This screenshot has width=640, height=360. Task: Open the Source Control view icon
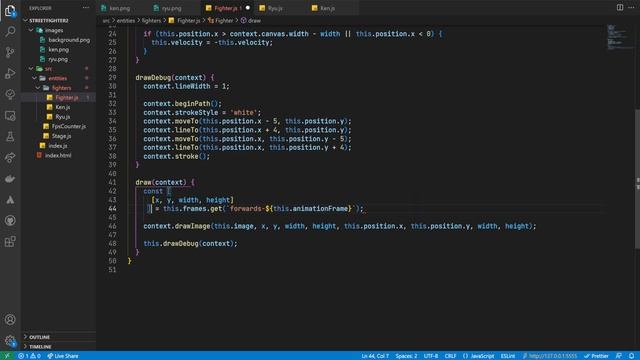tap(10, 52)
